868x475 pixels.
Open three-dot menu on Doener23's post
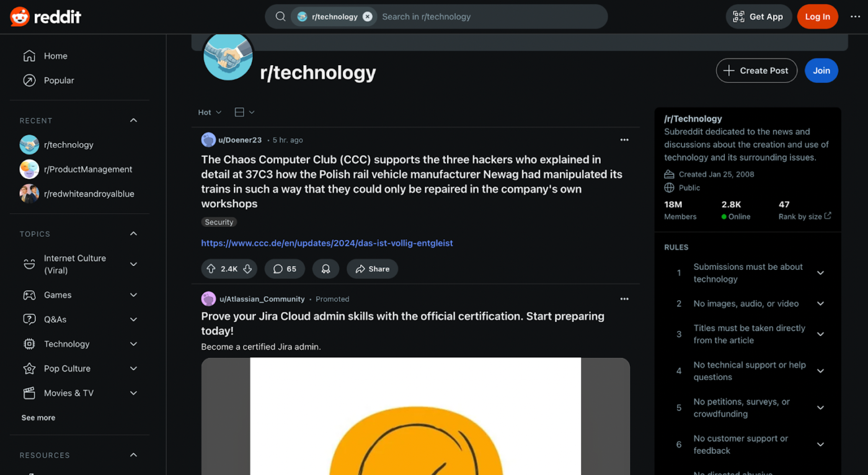pyautogui.click(x=624, y=140)
